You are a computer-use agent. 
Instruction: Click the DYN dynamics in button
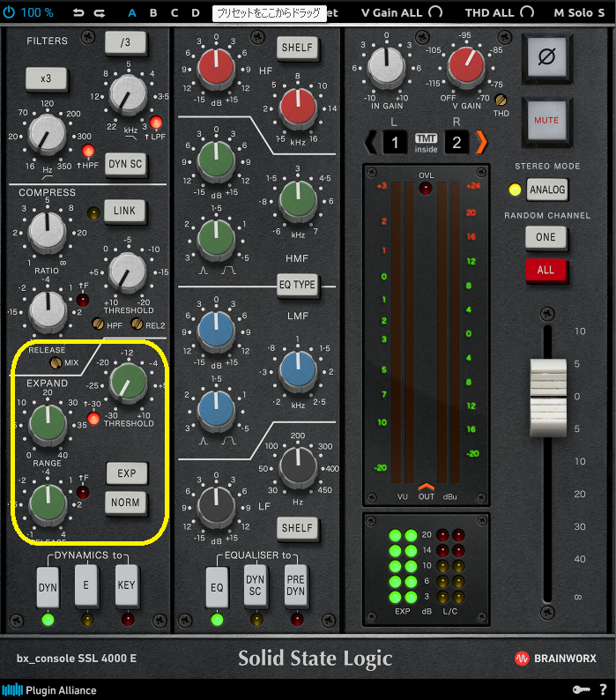[48, 586]
